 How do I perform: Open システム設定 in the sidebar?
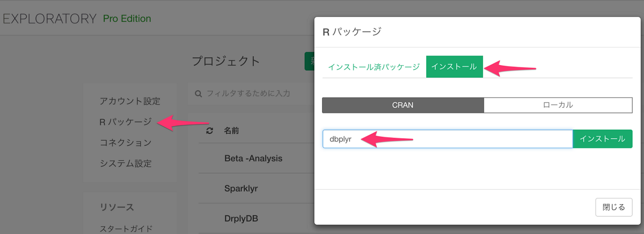(x=125, y=164)
